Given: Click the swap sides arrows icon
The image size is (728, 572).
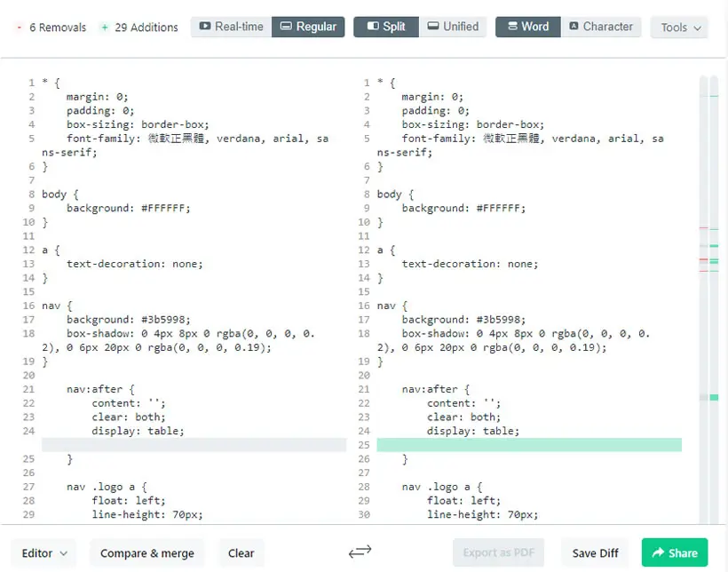Looking at the screenshot, I should 360,552.
